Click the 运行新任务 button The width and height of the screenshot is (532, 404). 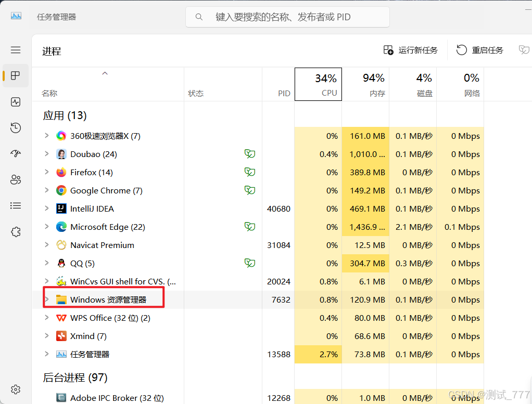click(411, 50)
